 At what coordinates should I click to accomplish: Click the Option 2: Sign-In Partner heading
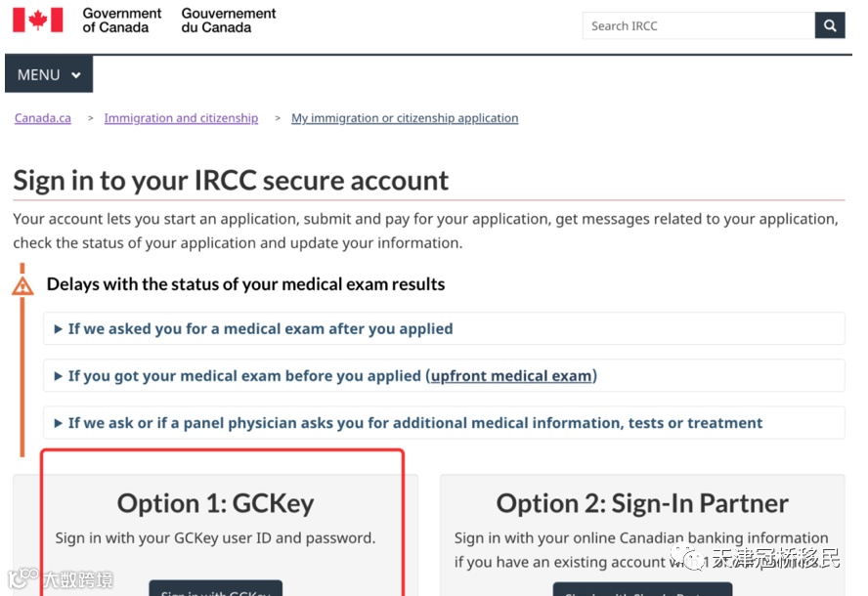click(x=642, y=503)
